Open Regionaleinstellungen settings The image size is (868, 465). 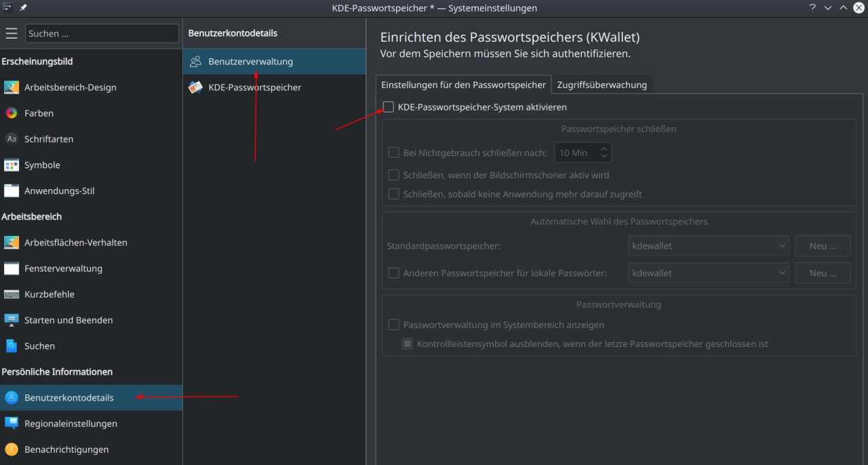pyautogui.click(x=91, y=424)
